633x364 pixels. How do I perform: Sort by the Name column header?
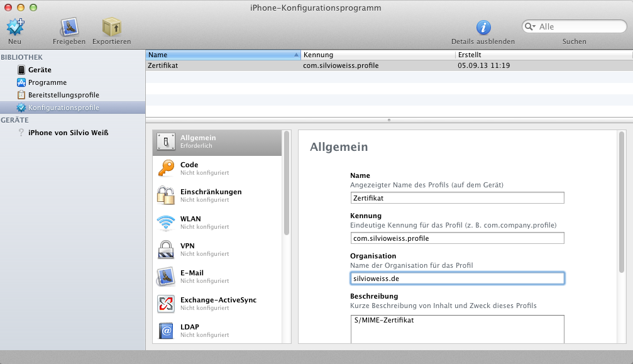(223, 55)
